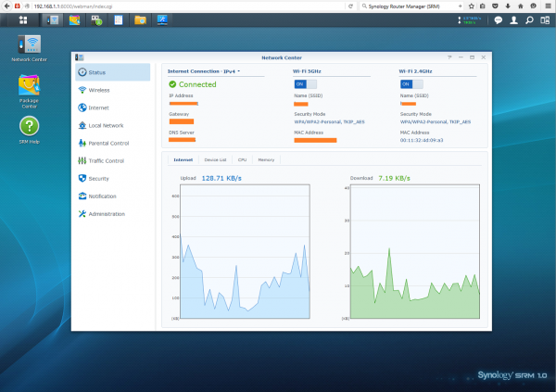Reload the browser page
This screenshot has height=392, width=556.
coord(350,6)
